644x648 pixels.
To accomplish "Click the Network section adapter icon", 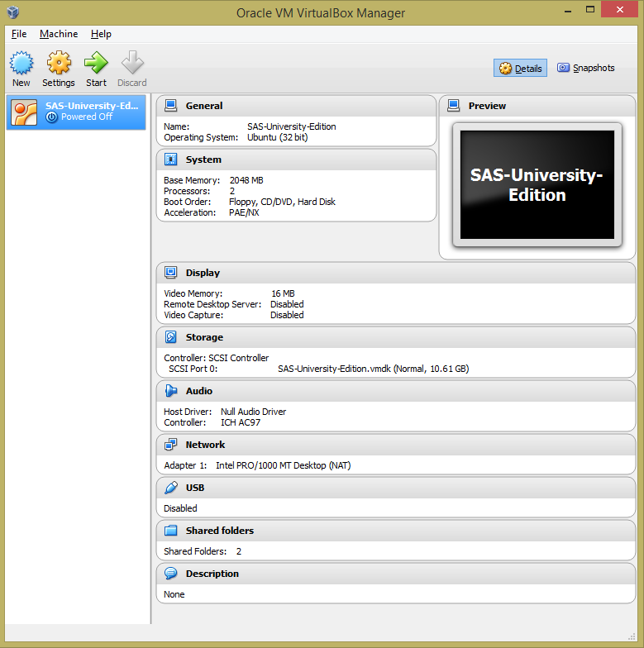I will tap(171, 445).
